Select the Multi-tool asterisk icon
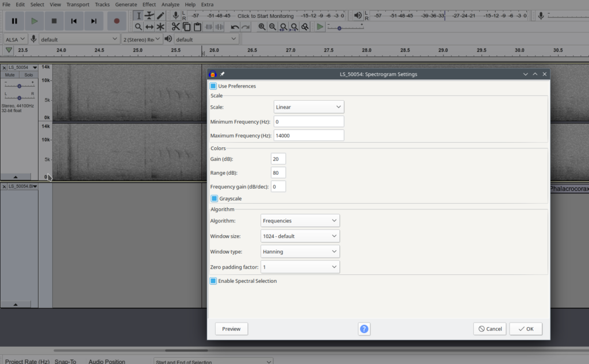 (160, 27)
